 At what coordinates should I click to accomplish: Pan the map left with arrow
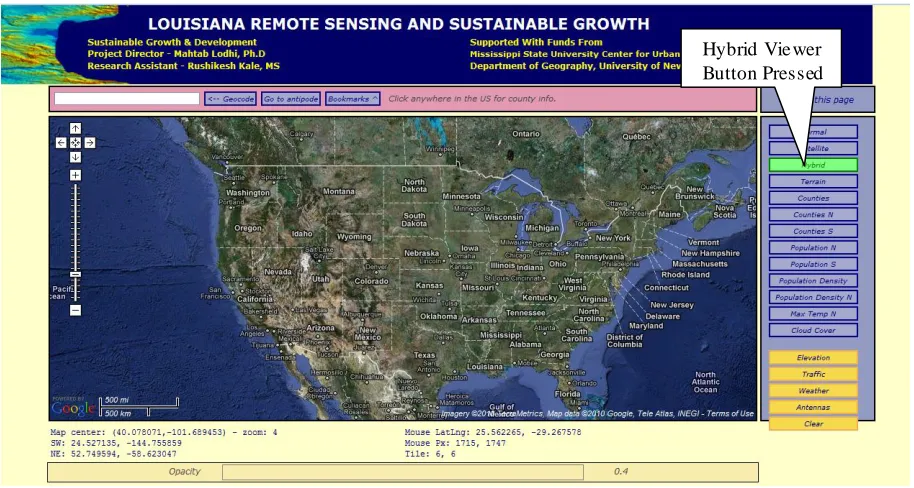pos(61,143)
